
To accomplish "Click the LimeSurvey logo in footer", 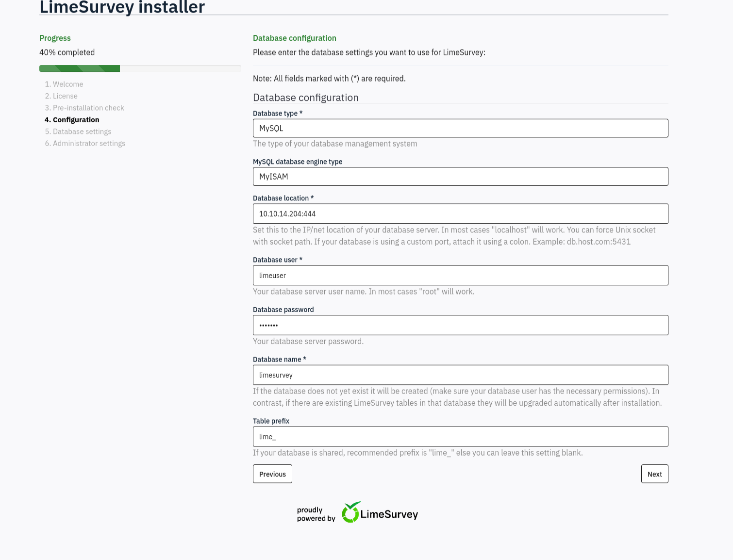I will tap(380, 513).
